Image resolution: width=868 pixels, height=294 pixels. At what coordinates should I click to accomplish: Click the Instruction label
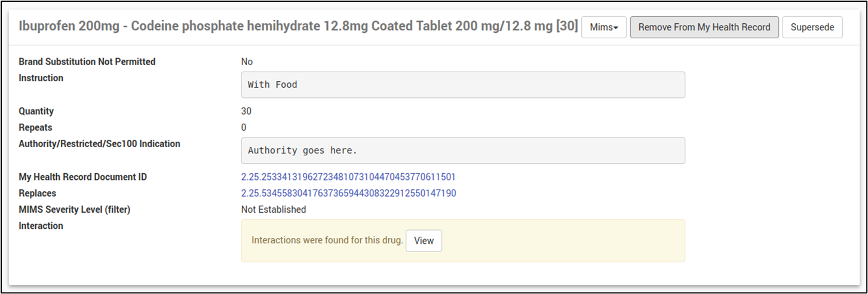click(41, 78)
